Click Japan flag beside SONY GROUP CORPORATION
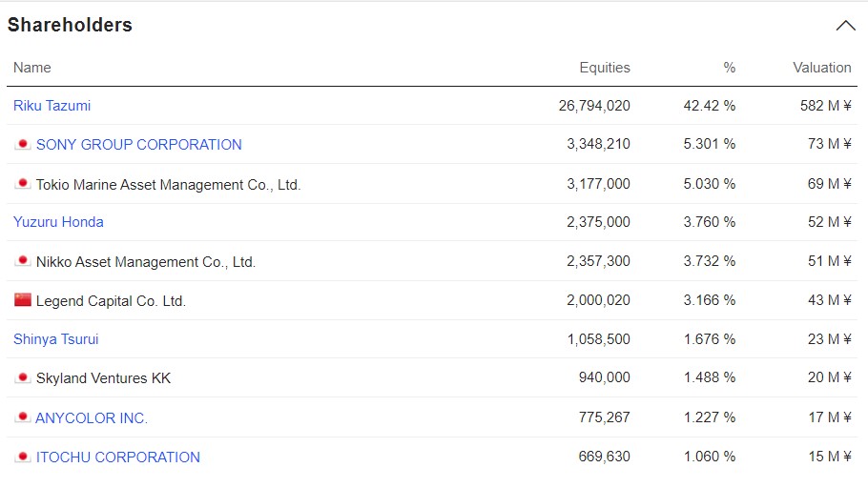 23,145
